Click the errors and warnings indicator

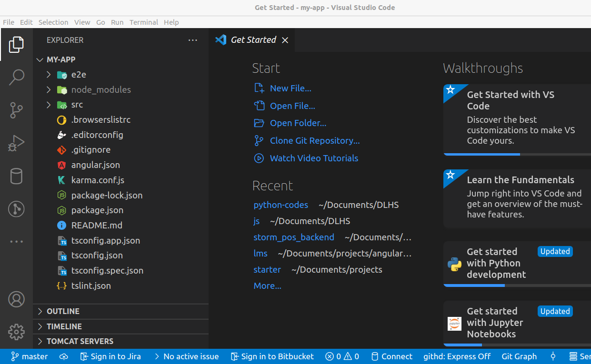341,356
